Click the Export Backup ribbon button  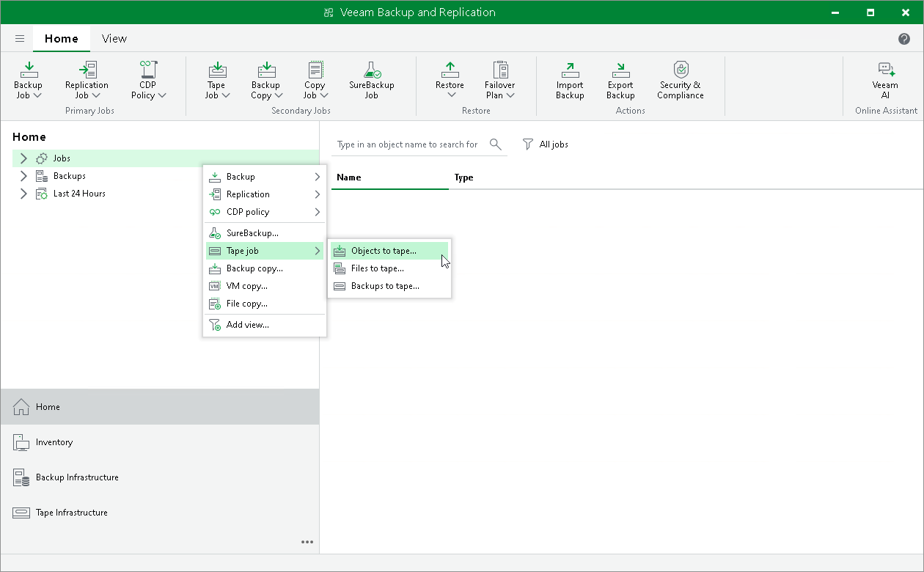pos(620,80)
